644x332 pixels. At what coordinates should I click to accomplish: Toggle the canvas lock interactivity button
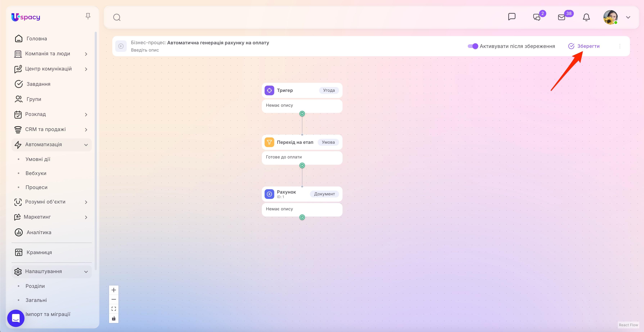click(x=114, y=318)
